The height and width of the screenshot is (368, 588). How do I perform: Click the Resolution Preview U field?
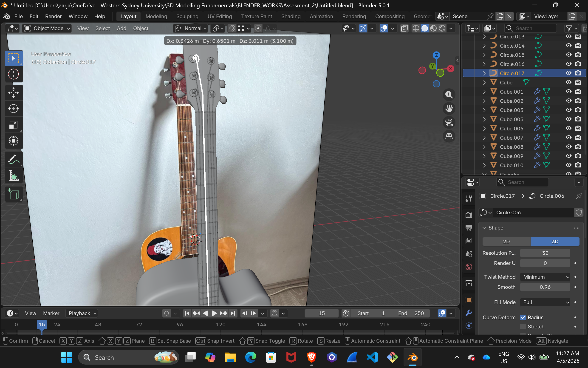pyautogui.click(x=545, y=253)
